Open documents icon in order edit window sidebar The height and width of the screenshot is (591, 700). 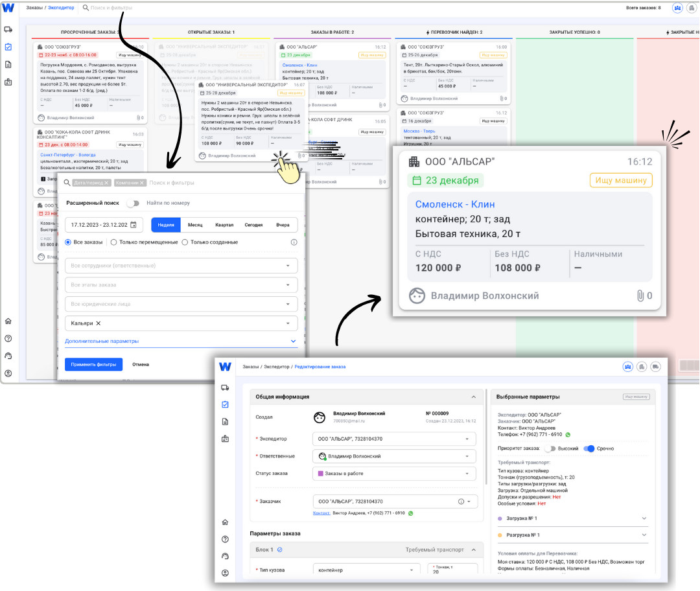(x=225, y=422)
